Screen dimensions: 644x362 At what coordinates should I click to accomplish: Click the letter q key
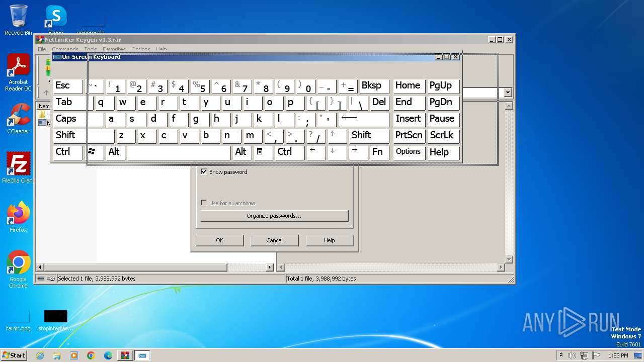[x=105, y=103]
